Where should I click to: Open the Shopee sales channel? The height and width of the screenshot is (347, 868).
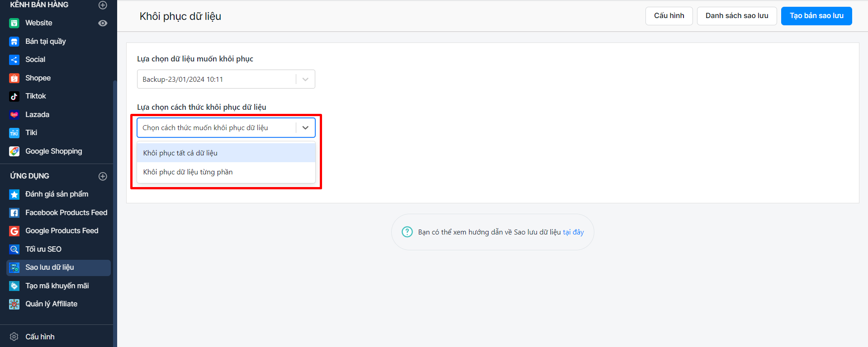38,78
